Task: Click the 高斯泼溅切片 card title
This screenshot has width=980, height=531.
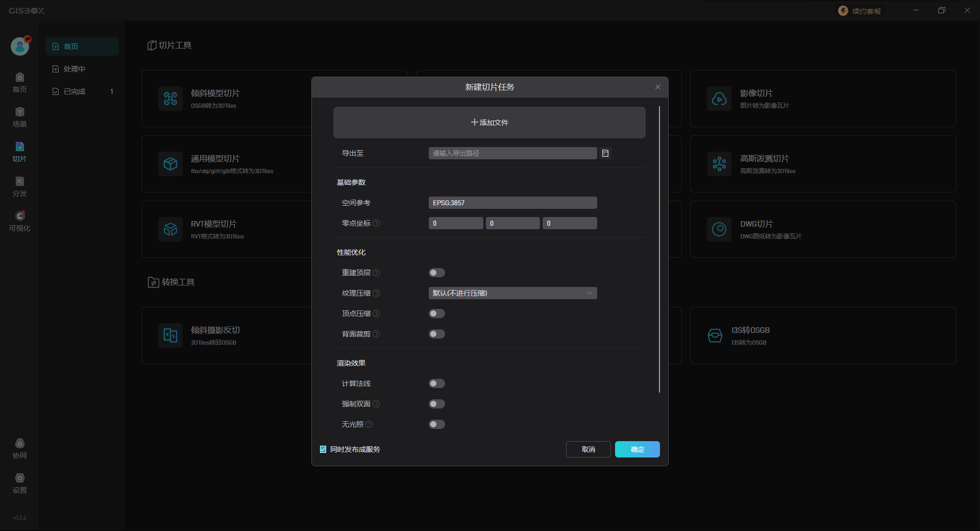Action: (764, 159)
